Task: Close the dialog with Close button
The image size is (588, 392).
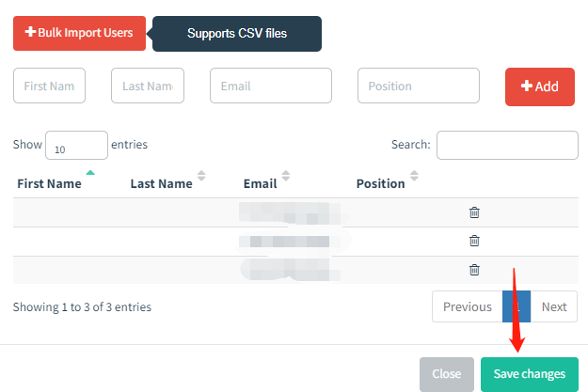Action: [447, 374]
